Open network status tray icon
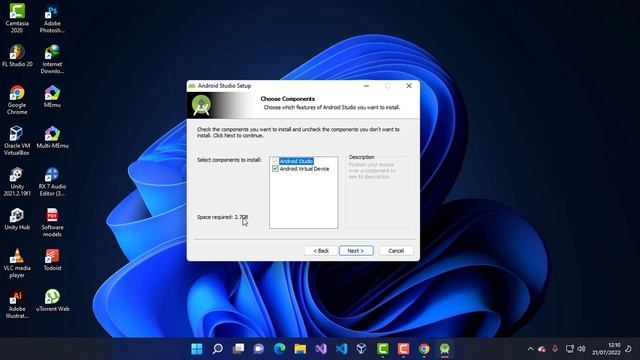This screenshot has height=360, width=640. 570,349
